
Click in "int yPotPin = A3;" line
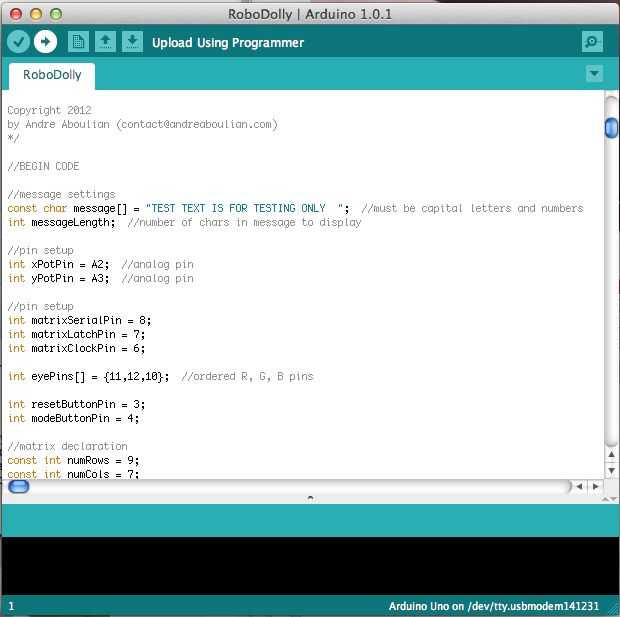click(x=59, y=278)
